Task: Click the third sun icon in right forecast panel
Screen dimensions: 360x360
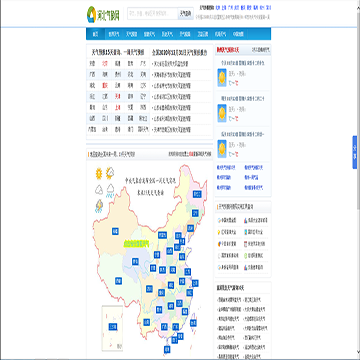Action: point(222,149)
